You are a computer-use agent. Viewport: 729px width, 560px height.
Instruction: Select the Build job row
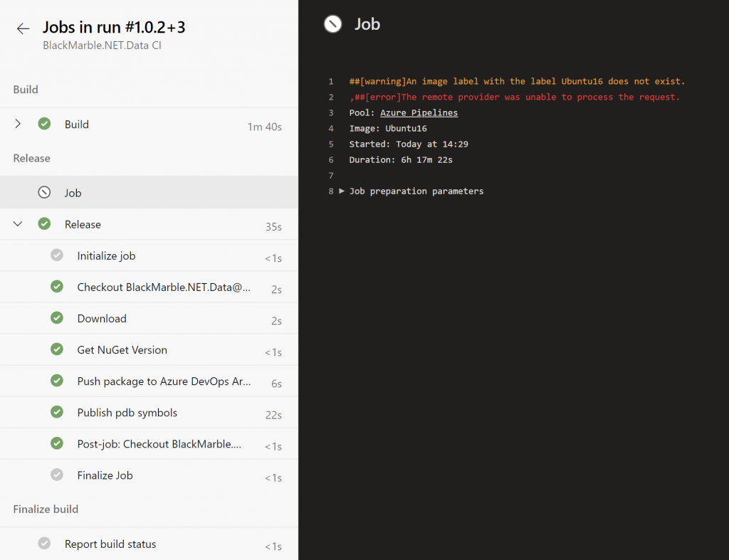coord(149,124)
